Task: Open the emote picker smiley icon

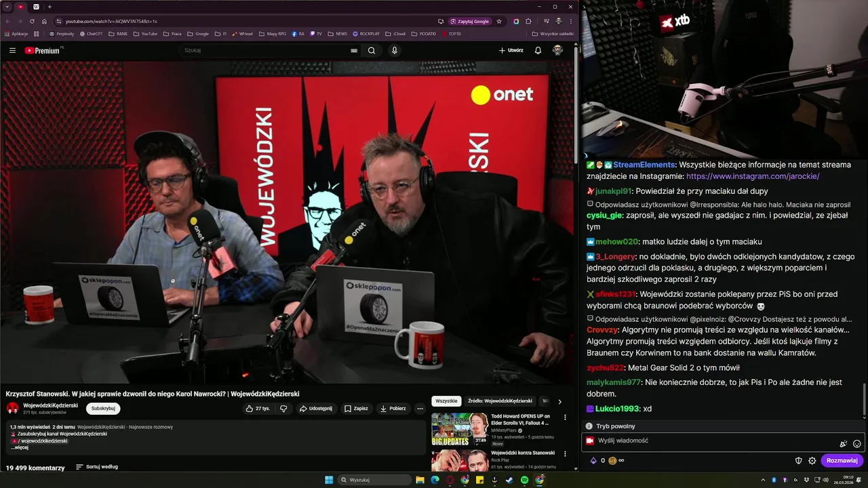Action: tap(856, 444)
